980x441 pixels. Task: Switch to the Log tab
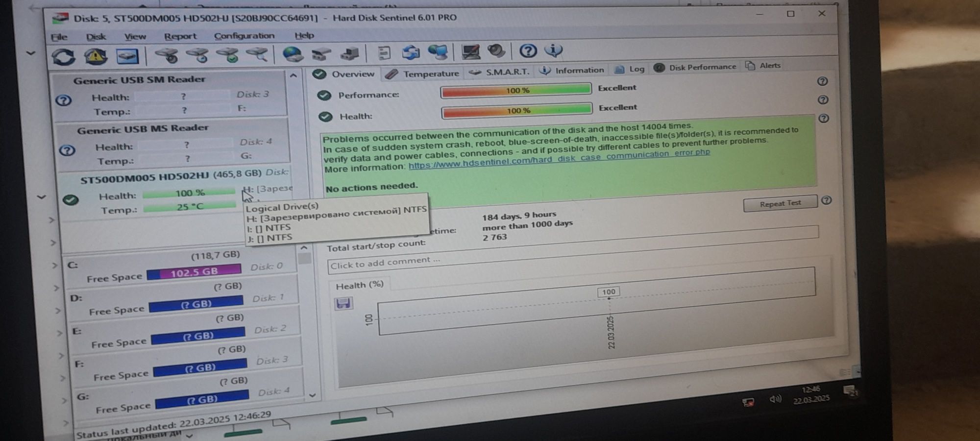coord(630,69)
